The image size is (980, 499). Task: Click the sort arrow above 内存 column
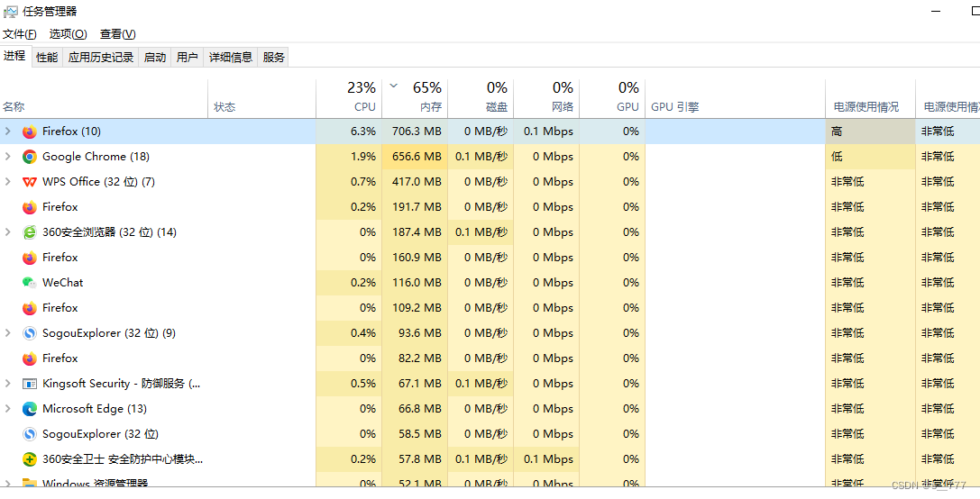coord(394,86)
